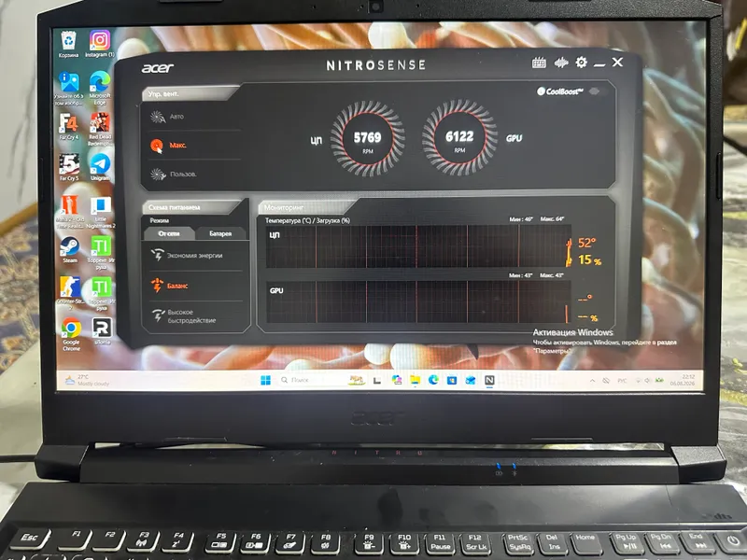Open Google Chrome desktop shortcut

pyautogui.click(x=71, y=334)
